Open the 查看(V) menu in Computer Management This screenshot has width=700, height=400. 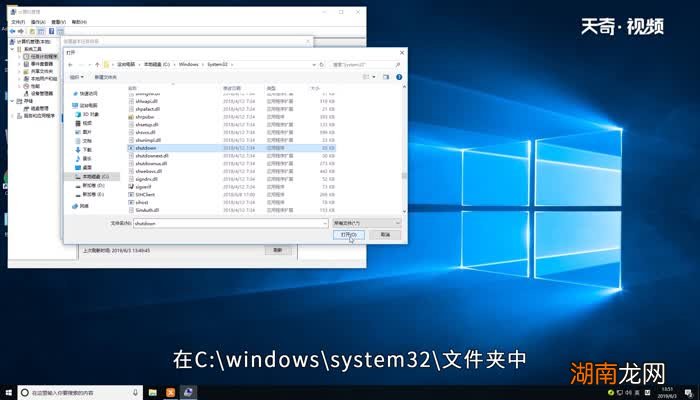58,22
